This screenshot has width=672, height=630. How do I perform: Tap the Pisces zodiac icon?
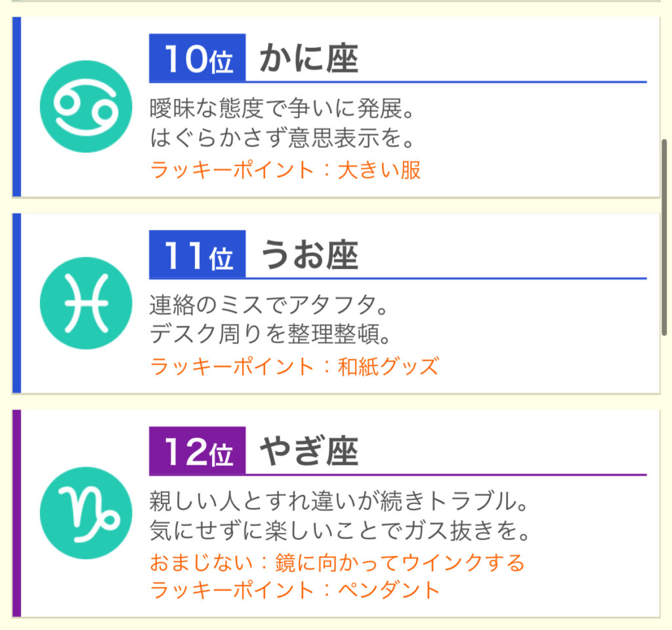tap(86, 303)
